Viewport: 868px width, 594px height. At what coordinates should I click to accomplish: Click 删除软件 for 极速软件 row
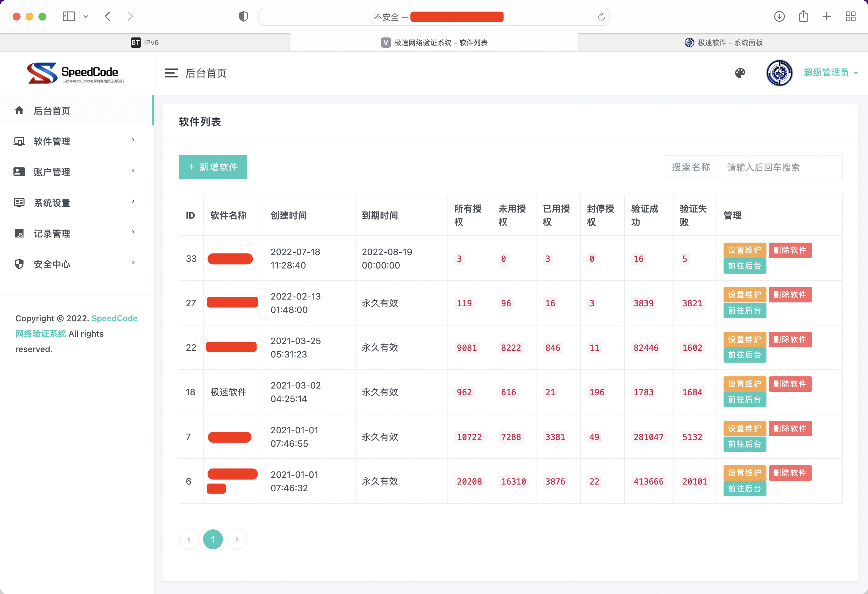click(790, 384)
